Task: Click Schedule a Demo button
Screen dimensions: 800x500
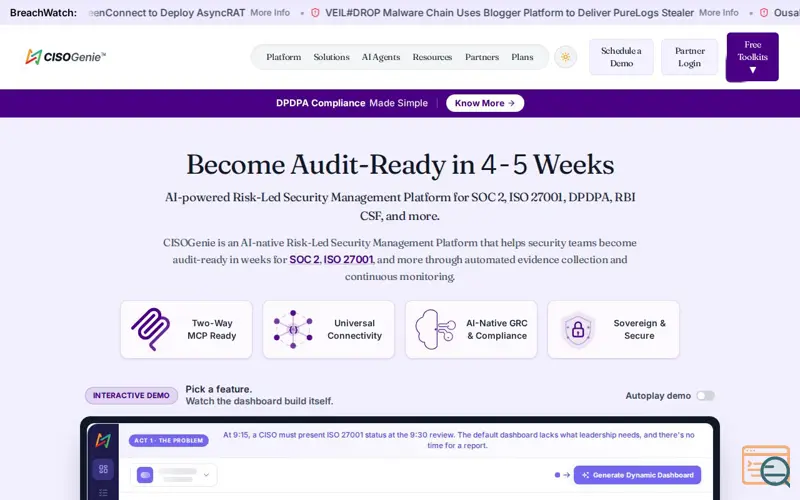Action: [621, 57]
